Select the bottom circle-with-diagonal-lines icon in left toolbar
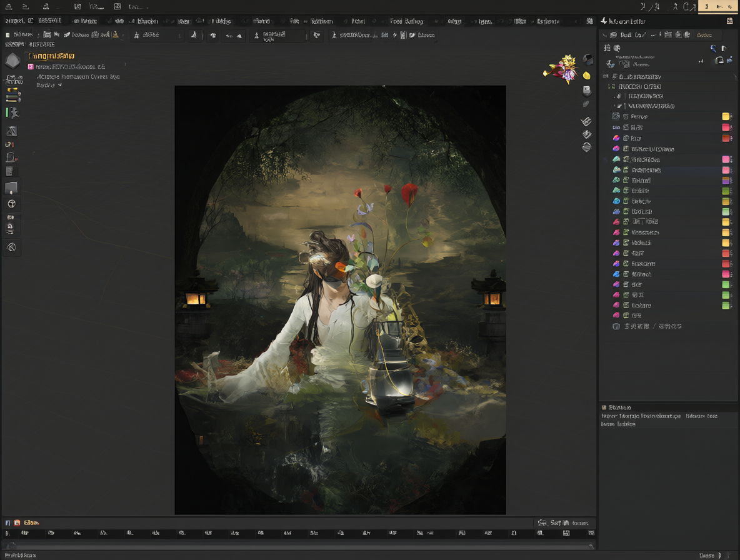This screenshot has height=560, width=740. pos(12,247)
